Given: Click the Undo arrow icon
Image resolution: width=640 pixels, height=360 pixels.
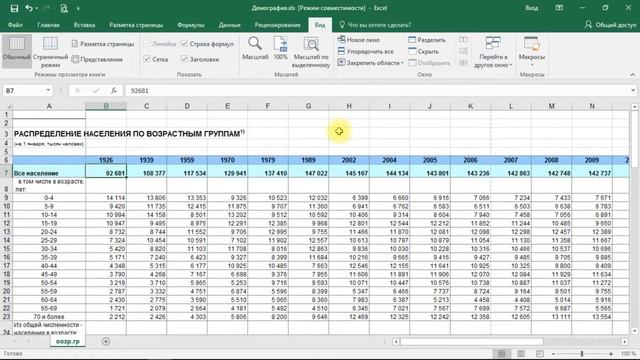Looking at the screenshot, I should coord(29,8).
